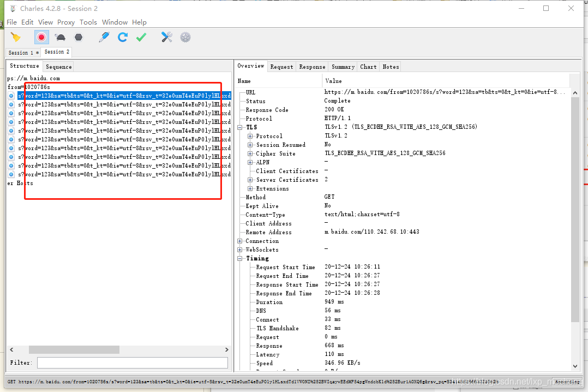This screenshot has height=392, width=588.
Task: Open the Window menu
Action: [x=115, y=22]
